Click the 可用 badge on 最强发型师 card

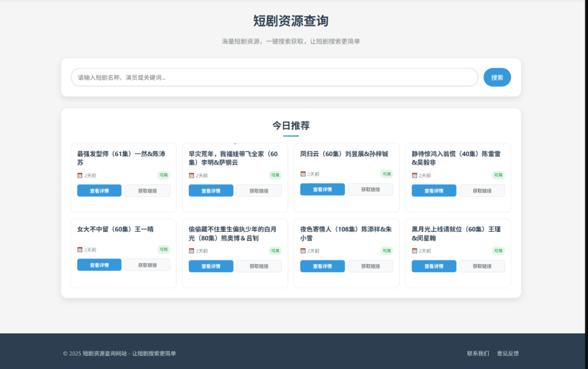(164, 174)
